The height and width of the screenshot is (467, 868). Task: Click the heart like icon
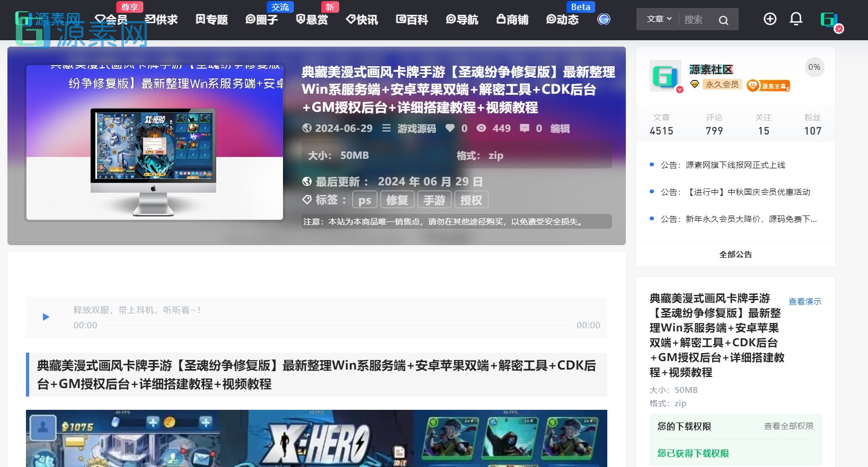coord(450,128)
